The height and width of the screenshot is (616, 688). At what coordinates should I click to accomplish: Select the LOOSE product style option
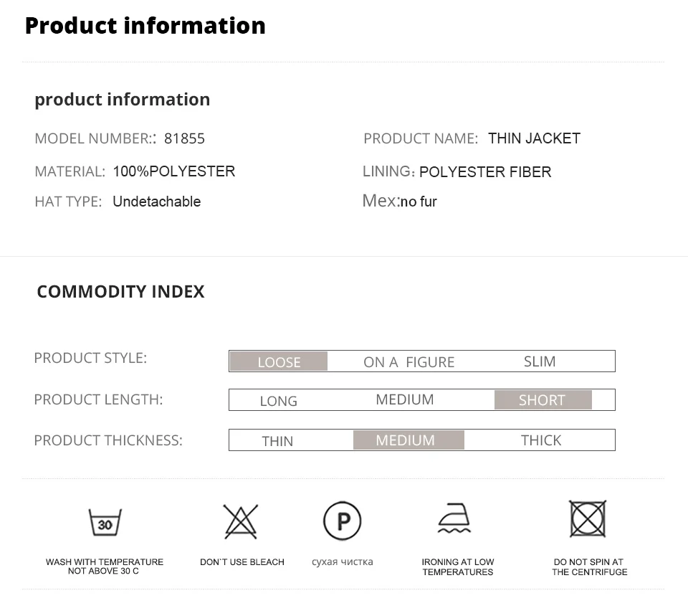point(279,362)
